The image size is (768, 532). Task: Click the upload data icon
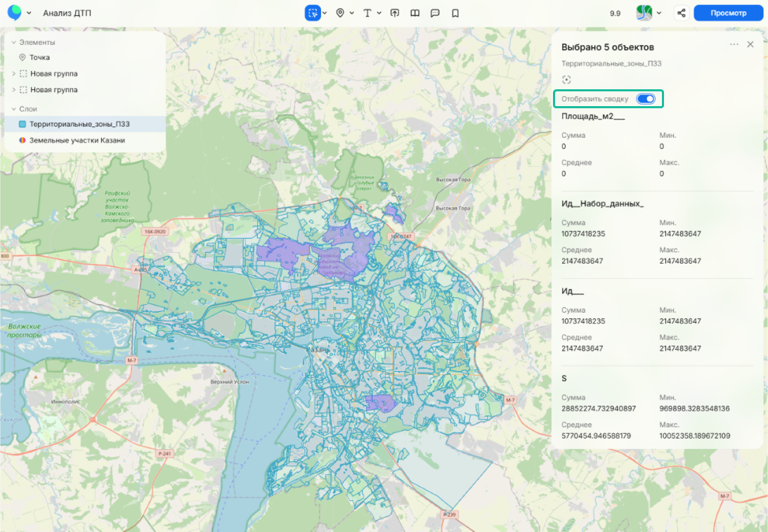tap(395, 13)
